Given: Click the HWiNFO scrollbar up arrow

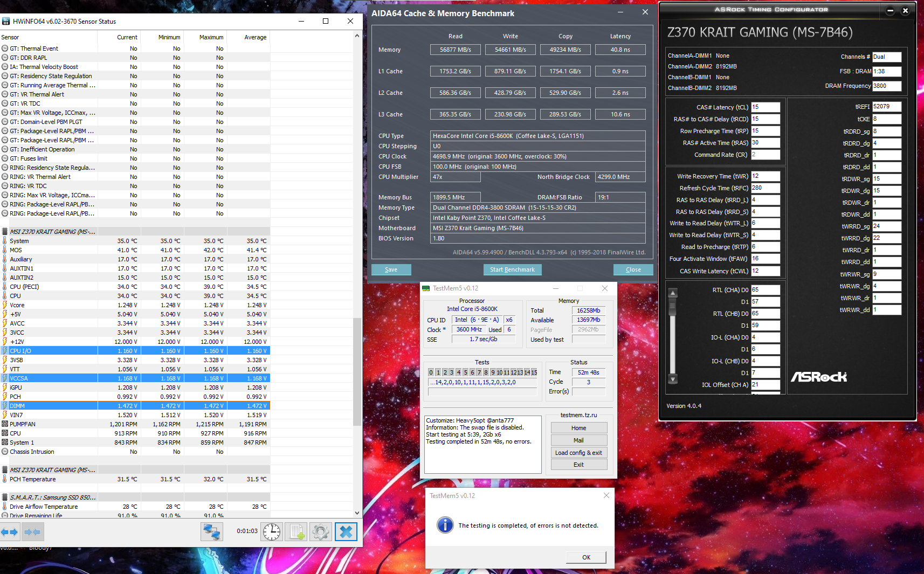Looking at the screenshot, I should click(x=357, y=36).
